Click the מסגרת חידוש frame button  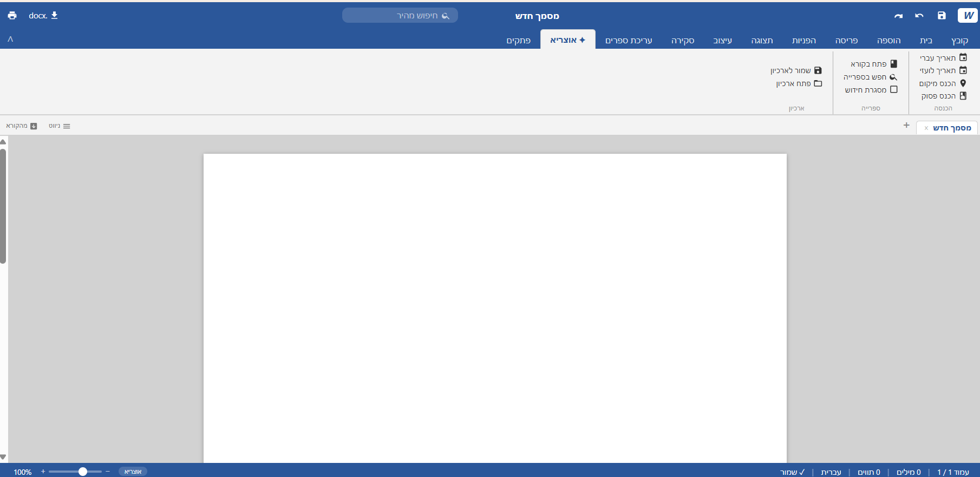(871, 90)
